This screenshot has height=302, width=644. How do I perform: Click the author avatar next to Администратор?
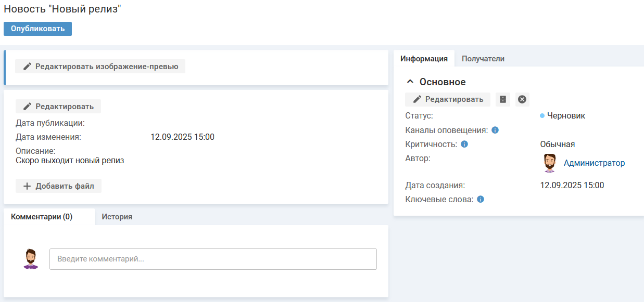(x=549, y=163)
